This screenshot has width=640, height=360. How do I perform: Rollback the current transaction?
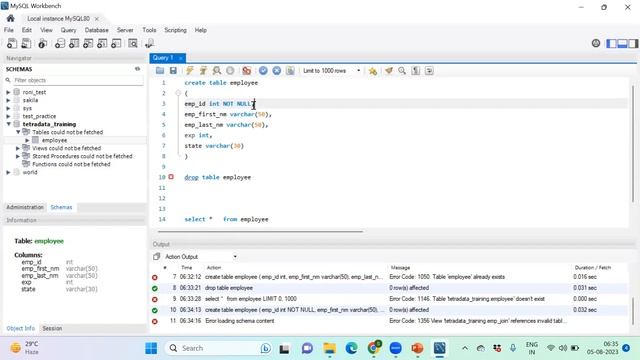277,71
